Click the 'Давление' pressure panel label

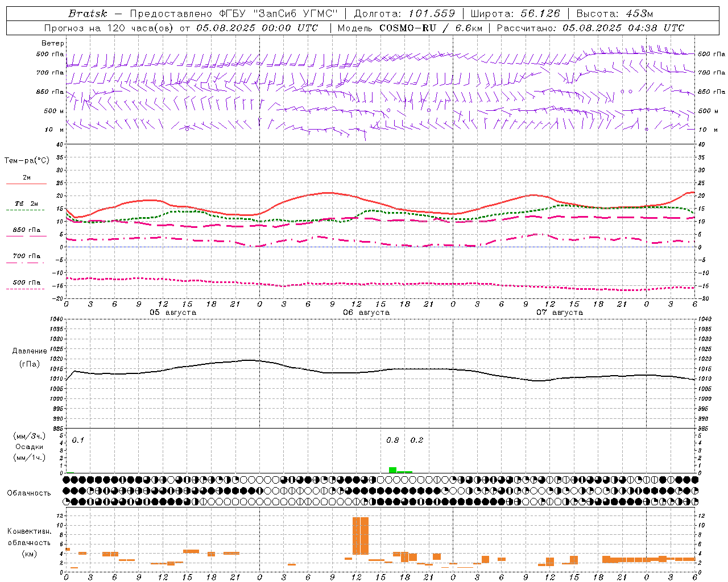coord(30,351)
